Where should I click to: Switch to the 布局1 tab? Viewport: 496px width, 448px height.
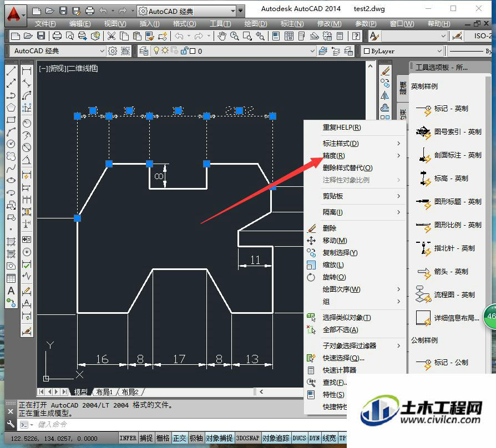[104, 392]
